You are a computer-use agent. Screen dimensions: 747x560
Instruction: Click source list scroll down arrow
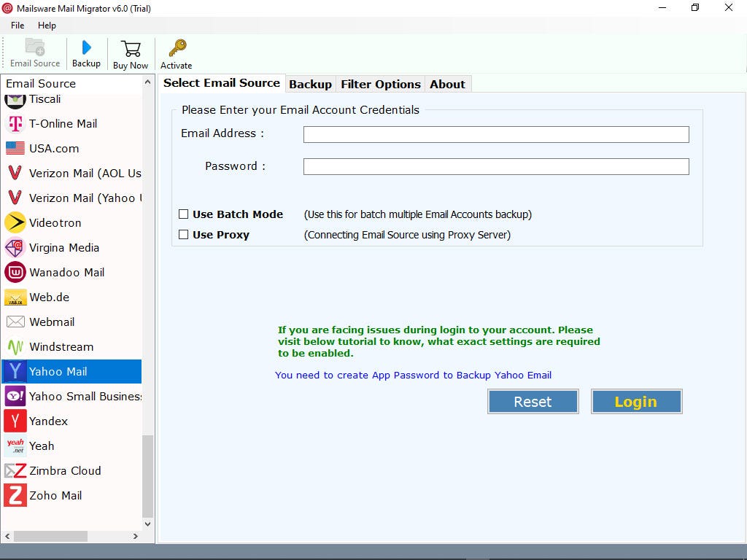coord(147,524)
